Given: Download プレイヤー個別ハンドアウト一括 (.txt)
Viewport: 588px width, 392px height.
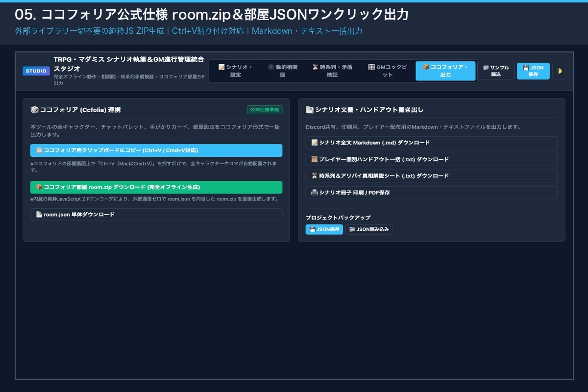Looking at the screenshot, I should coord(431,159).
